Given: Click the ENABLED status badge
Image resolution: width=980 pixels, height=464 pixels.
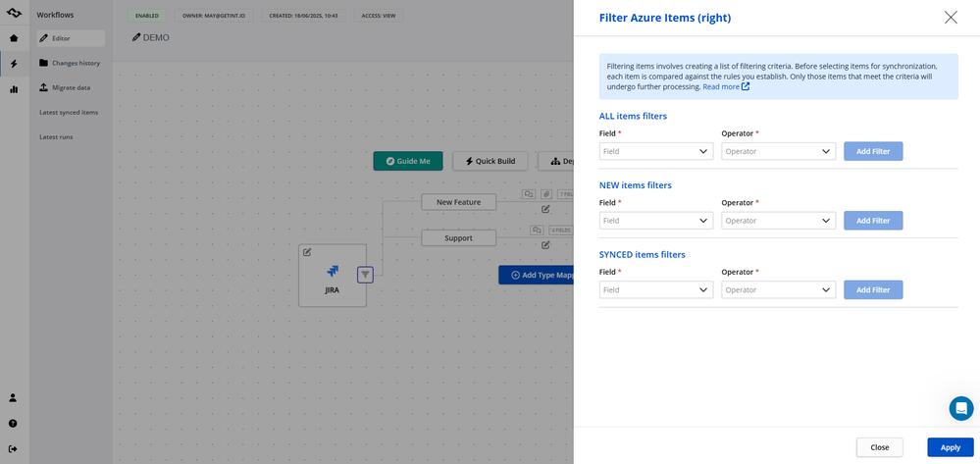Looking at the screenshot, I should point(147,16).
